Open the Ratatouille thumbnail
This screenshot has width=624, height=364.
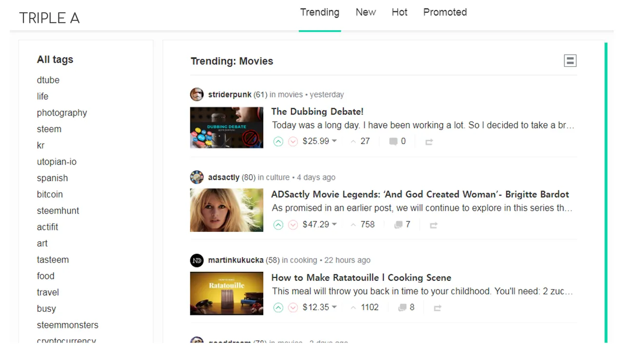point(227,293)
